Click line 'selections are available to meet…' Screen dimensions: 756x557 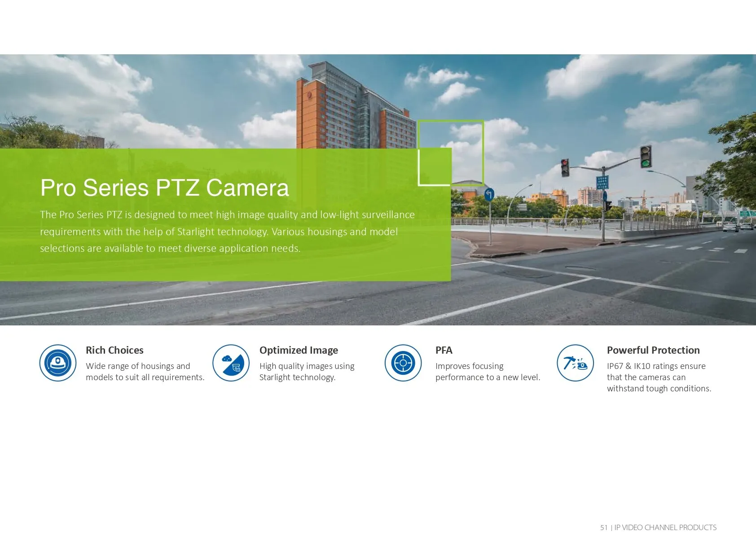coord(170,248)
